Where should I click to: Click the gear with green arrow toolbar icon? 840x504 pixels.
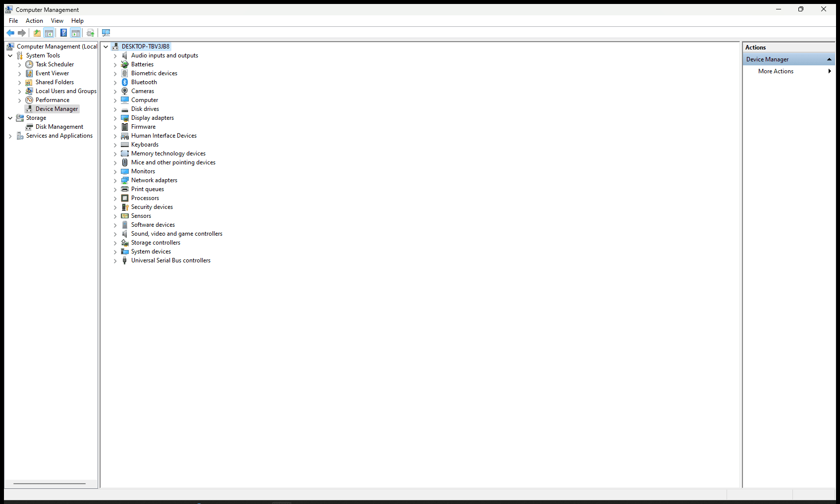coord(90,33)
